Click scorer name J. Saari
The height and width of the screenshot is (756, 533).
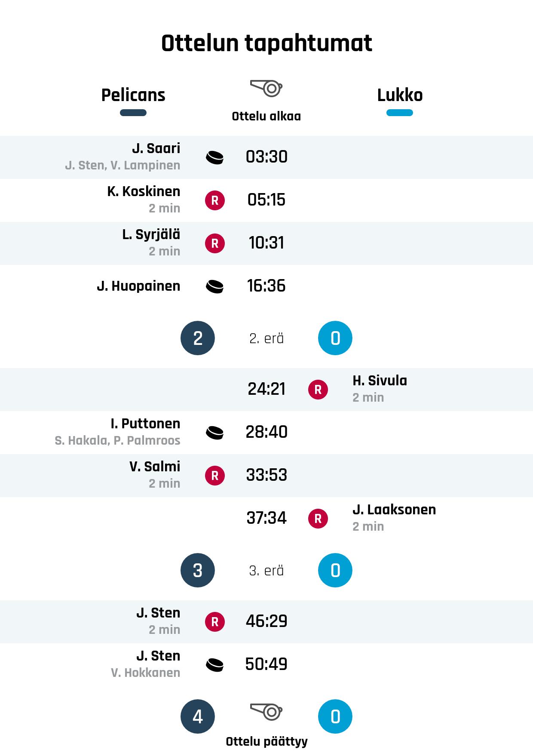pos(156,148)
